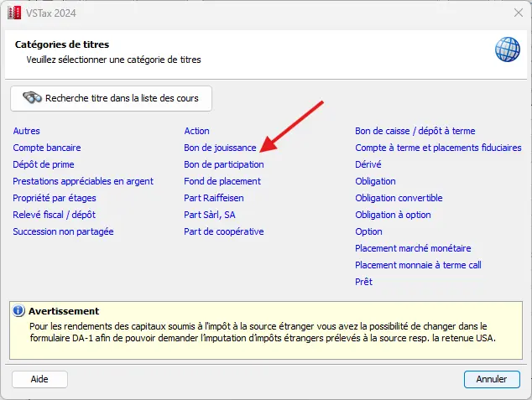This screenshot has width=532, height=400.
Task: Open Relevé fiscal / dépôt category
Action: pyautogui.click(x=54, y=215)
